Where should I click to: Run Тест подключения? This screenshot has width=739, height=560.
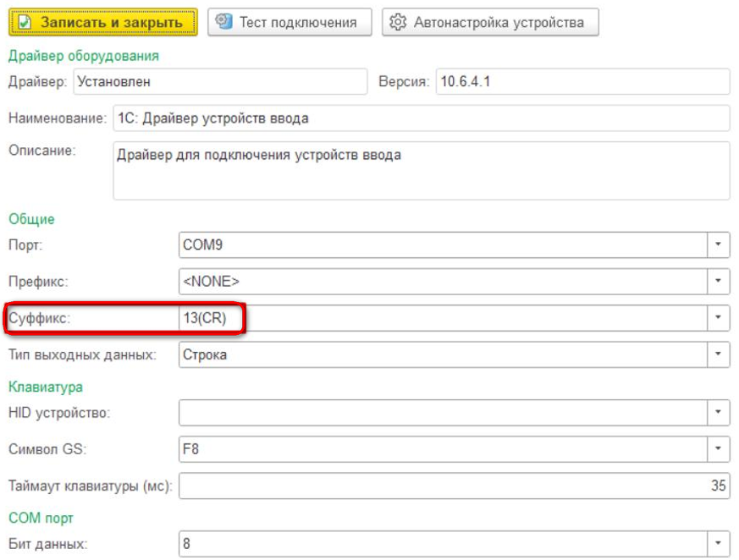[290, 22]
